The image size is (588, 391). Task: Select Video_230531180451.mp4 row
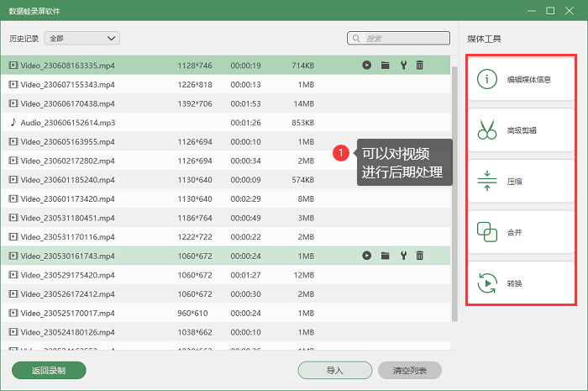coord(226,218)
